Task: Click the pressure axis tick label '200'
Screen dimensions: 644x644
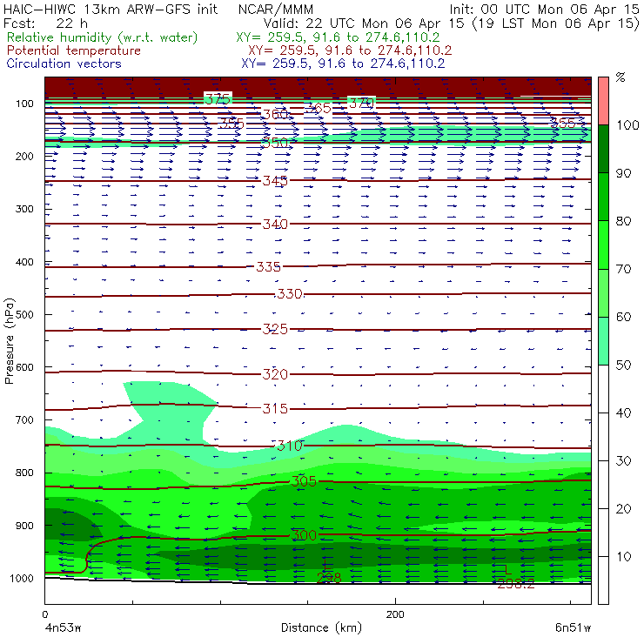Action: pyautogui.click(x=24, y=156)
